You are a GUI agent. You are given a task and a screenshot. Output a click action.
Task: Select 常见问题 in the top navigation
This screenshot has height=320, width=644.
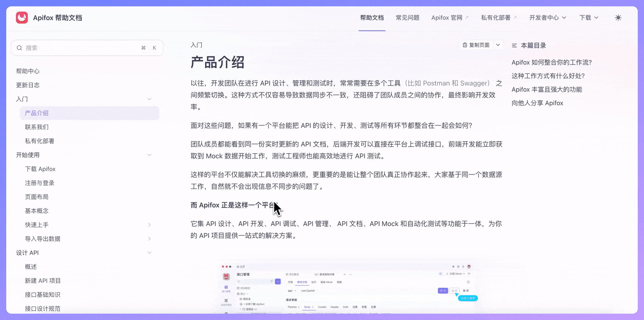click(x=408, y=18)
